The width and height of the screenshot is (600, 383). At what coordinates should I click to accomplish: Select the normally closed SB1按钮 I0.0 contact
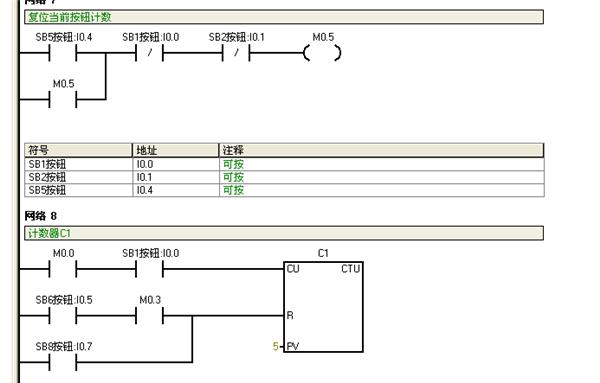149,53
